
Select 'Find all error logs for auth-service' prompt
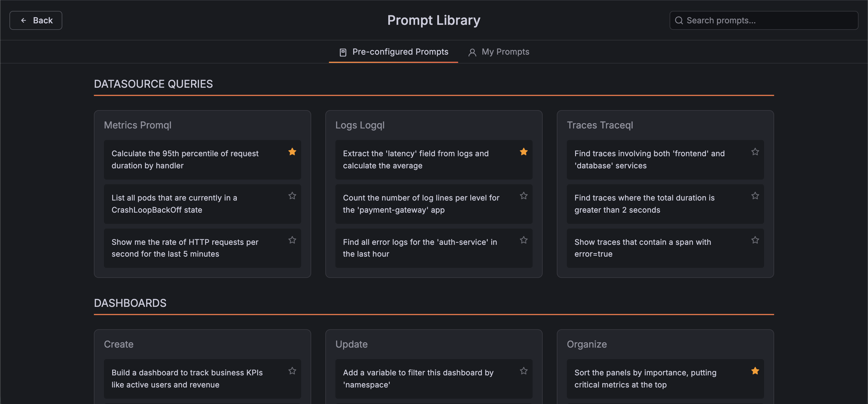434,248
